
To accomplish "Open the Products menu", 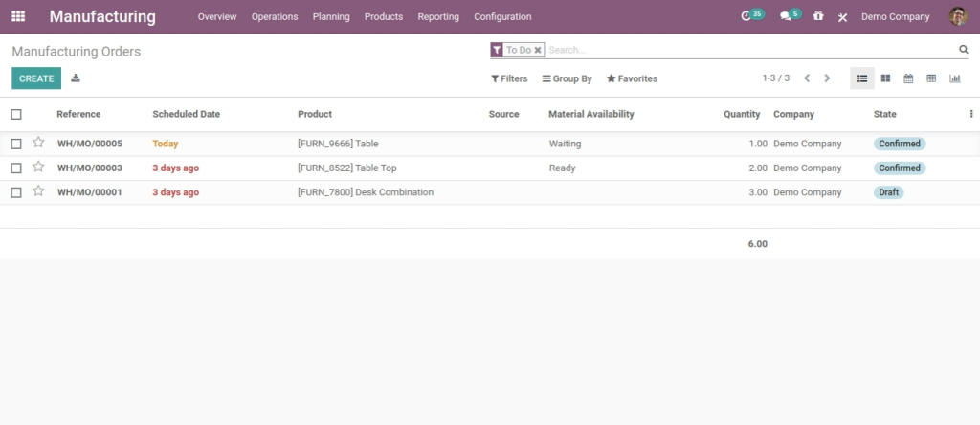I will coord(384,17).
